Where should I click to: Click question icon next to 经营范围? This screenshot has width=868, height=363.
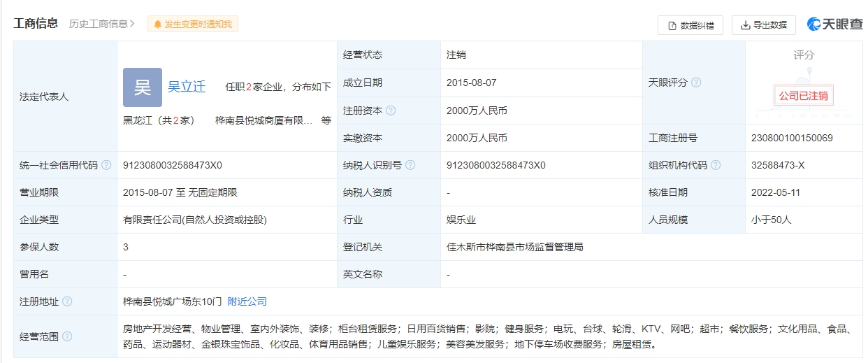[67, 336]
